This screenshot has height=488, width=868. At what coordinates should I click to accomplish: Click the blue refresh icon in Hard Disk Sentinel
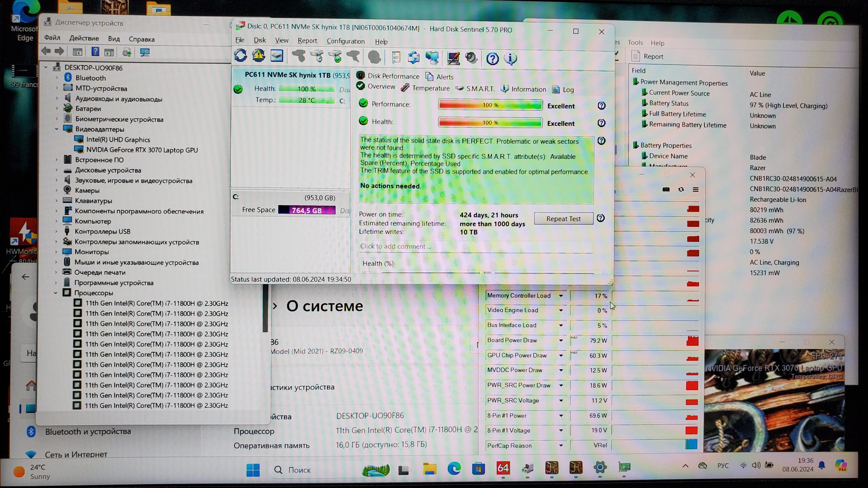(240, 56)
